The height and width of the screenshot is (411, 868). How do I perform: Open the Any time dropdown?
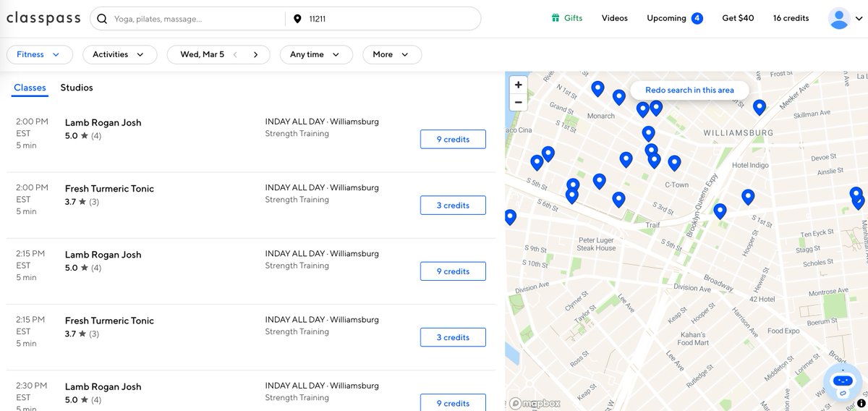point(316,54)
